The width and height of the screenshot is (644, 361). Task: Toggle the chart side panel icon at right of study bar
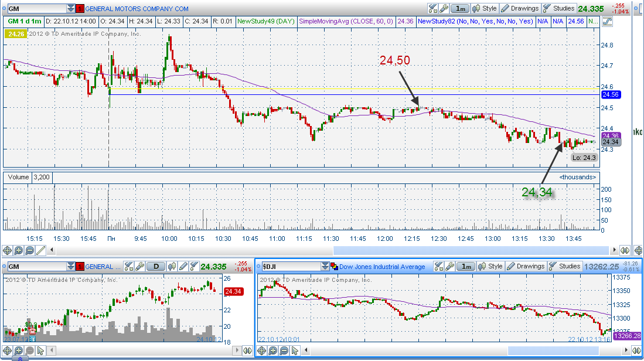[x=607, y=21]
